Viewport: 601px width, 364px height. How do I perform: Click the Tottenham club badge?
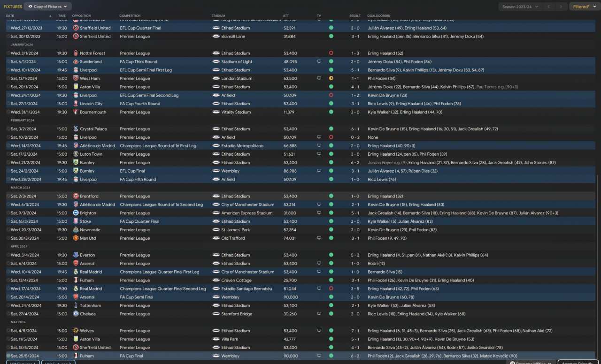pos(76,306)
